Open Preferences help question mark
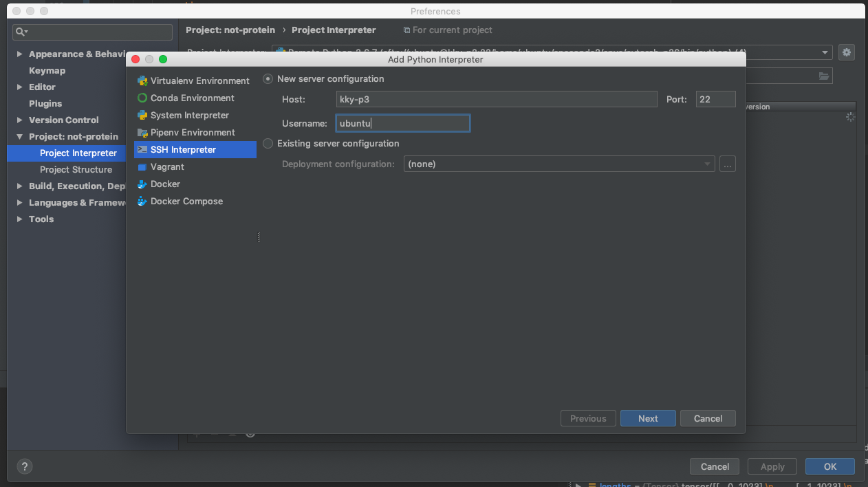Screen dimensions: 868x487 pyautogui.click(x=24, y=466)
